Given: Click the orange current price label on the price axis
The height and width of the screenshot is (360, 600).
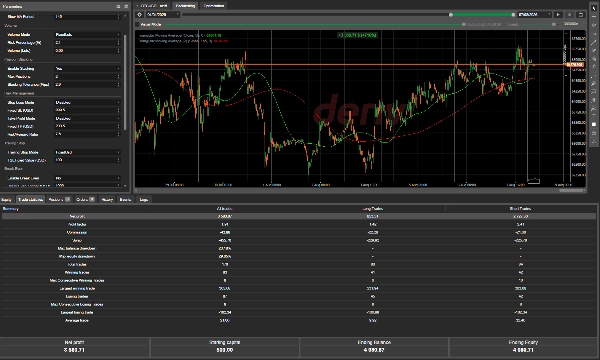Looking at the screenshot, I should (x=575, y=65).
